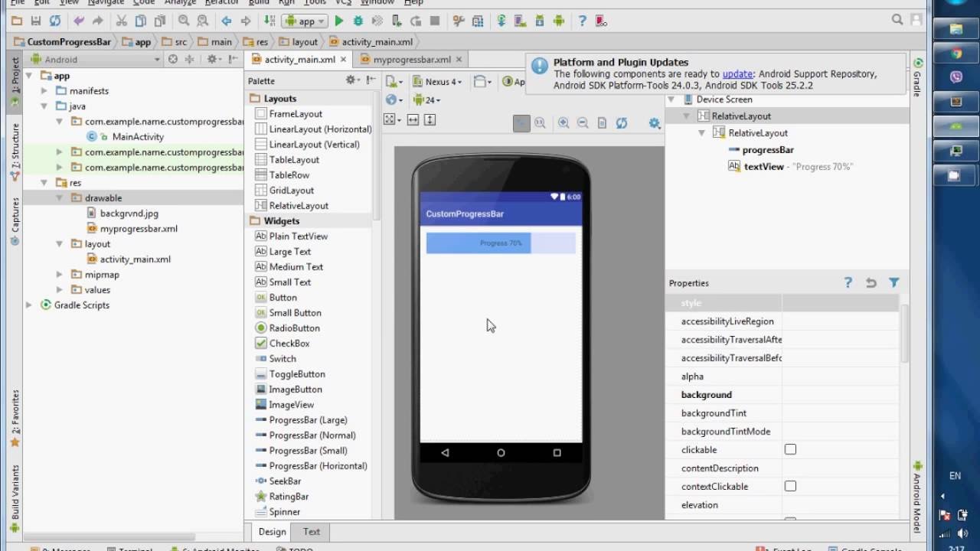Select progressBar in the component tree

click(x=767, y=150)
